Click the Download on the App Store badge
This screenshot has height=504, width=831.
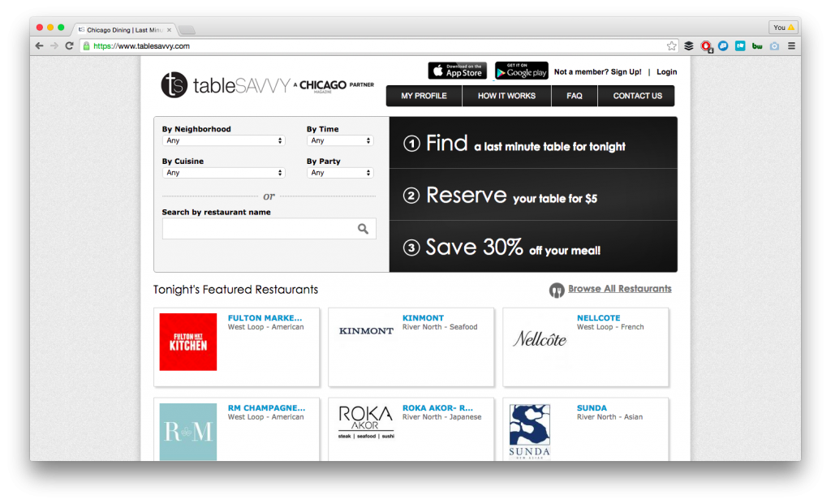tap(458, 71)
